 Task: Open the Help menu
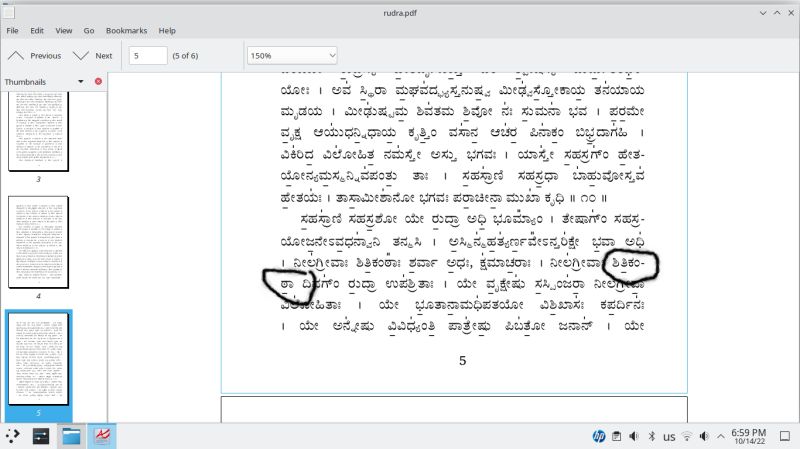[x=167, y=31]
